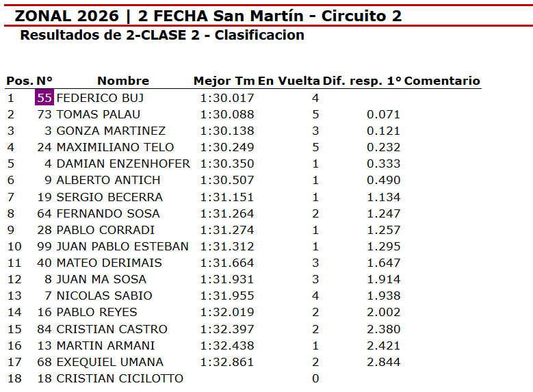
Task: Click JUAN PABLO ESTEBAN's name
Action: pos(122,246)
